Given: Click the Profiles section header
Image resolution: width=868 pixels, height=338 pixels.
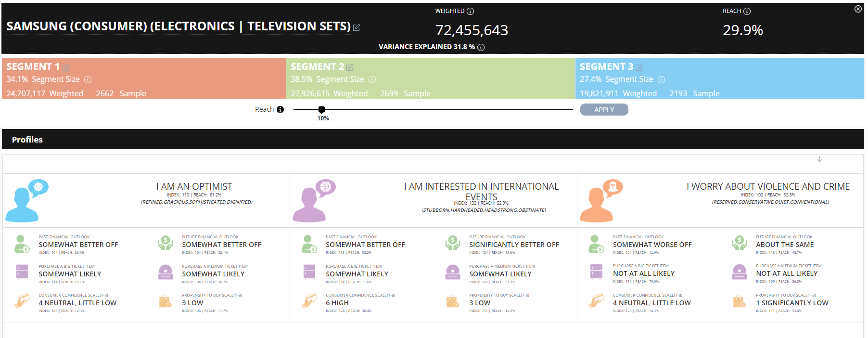Looking at the screenshot, I should [433, 140].
